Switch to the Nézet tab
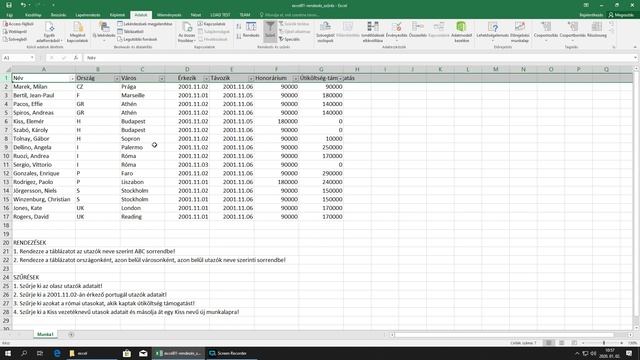640x360 pixels. [x=196, y=15]
